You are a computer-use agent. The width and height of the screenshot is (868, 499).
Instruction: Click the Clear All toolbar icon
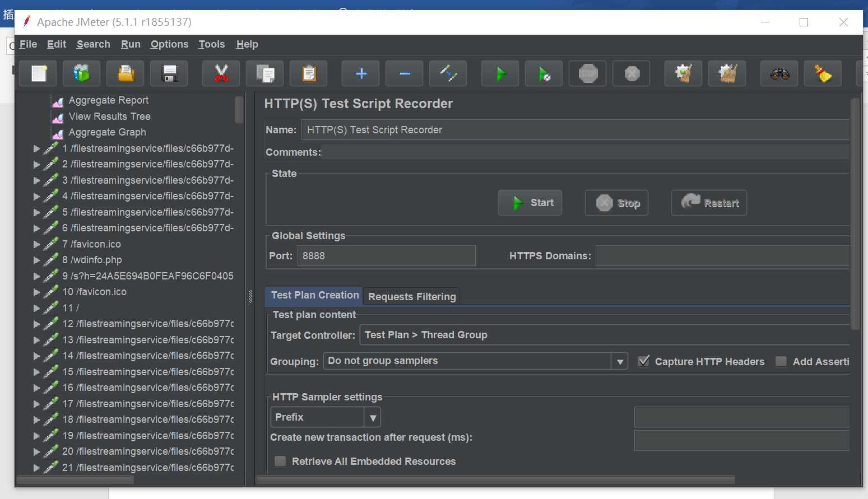[727, 73]
